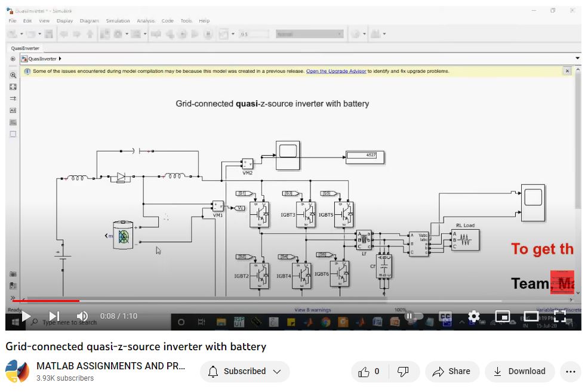The height and width of the screenshot is (392, 588).
Task: Select the RL Load block
Action: tap(465, 239)
